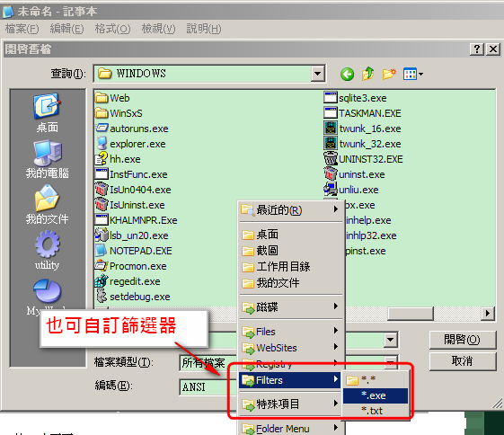This screenshot has width=504, height=435.
Task: Choose 工作用目錄 in popup menu
Action: 290,267
